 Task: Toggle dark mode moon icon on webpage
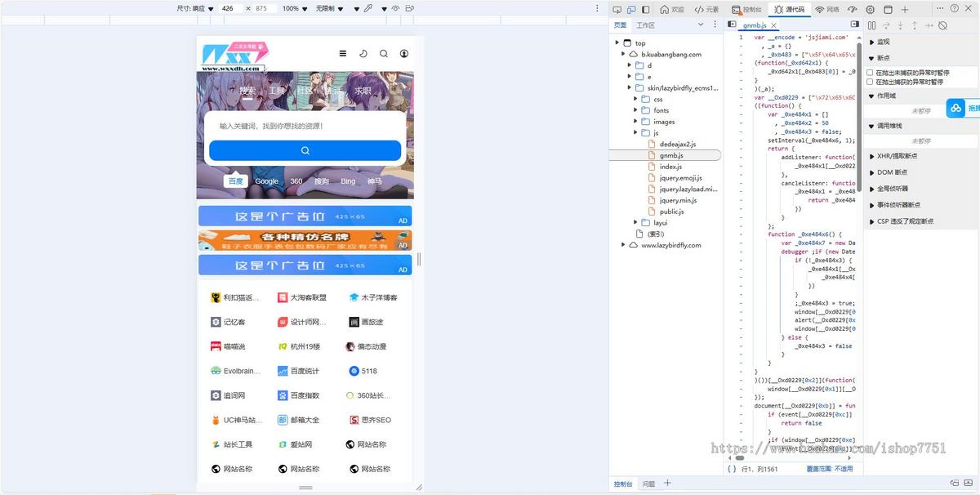tap(363, 54)
